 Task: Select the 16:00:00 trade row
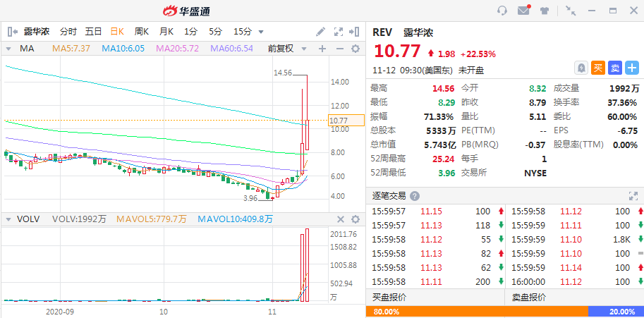tap(574, 281)
